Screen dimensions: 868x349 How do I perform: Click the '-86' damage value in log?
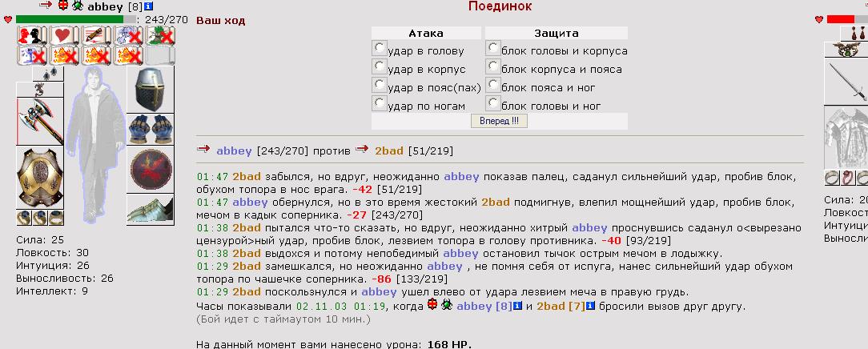tap(383, 279)
